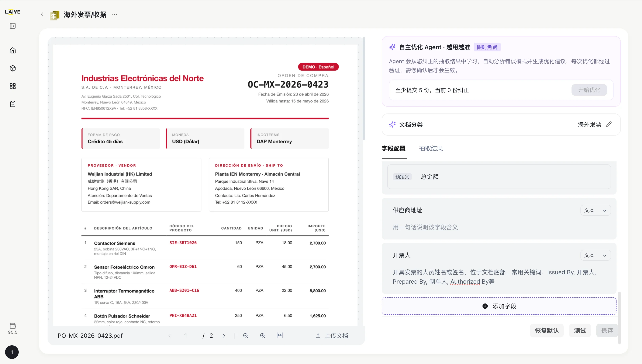Open the cube icon in sidebar
The image size is (642, 364).
pyautogui.click(x=13, y=68)
